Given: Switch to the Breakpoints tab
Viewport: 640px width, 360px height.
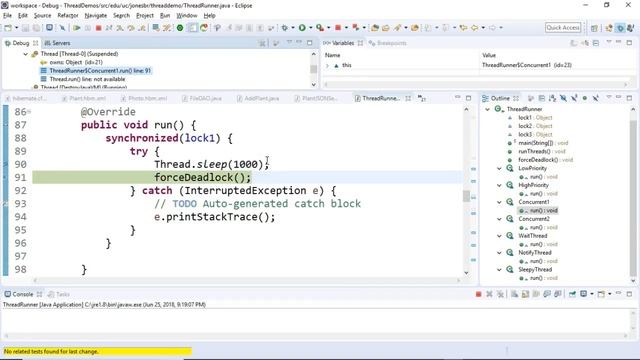Looking at the screenshot, I should pyautogui.click(x=387, y=43).
